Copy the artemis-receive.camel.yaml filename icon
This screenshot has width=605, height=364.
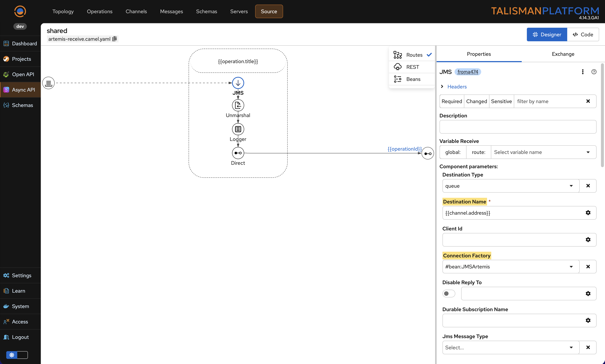114,39
